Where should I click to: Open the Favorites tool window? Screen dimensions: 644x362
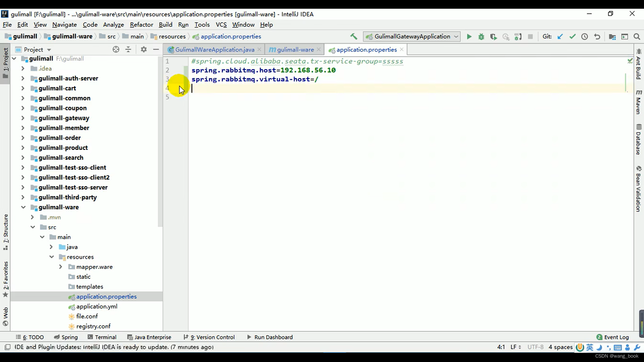pos(5,279)
